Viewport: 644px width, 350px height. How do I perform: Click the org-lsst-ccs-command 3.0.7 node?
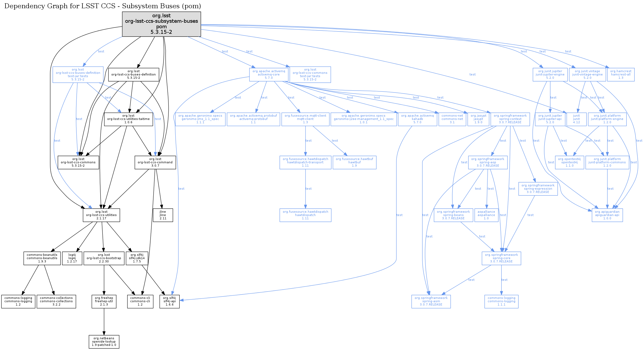click(155, 162)
